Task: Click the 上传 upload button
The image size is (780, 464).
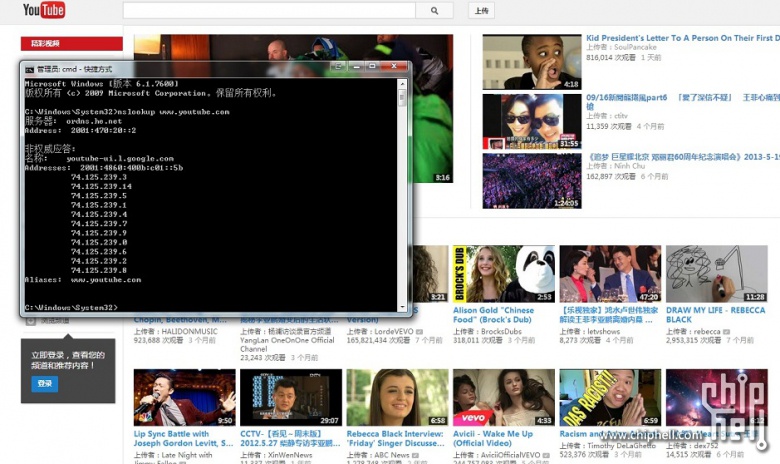Action: pyautogui.click(x=481, y=10)
